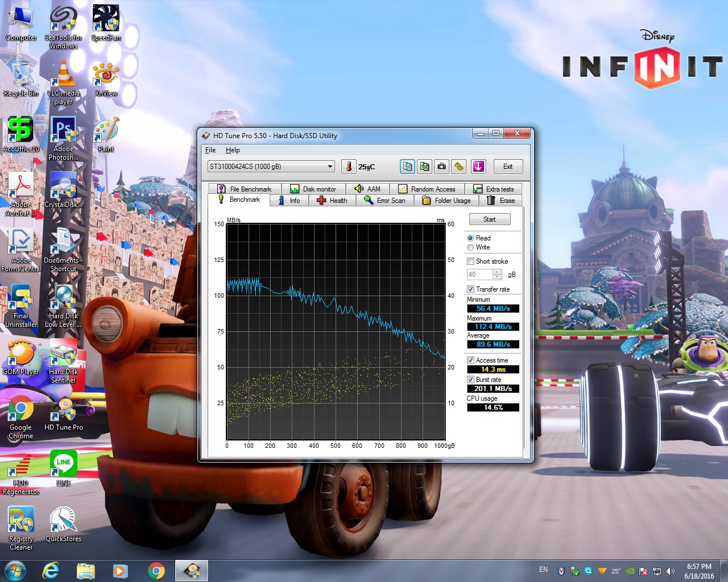Click the Exit button
Viewport: 728px width, 582px height.
(508, 167)
